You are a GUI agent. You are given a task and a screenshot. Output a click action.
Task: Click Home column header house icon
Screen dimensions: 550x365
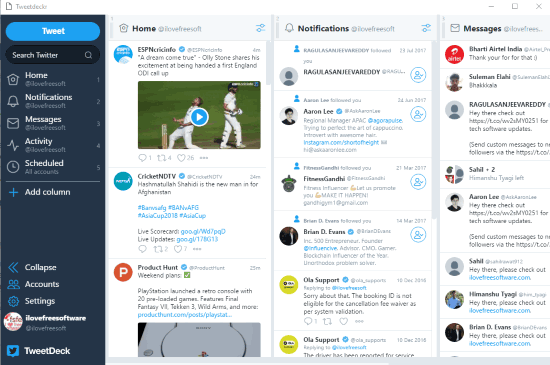point(123,28)
